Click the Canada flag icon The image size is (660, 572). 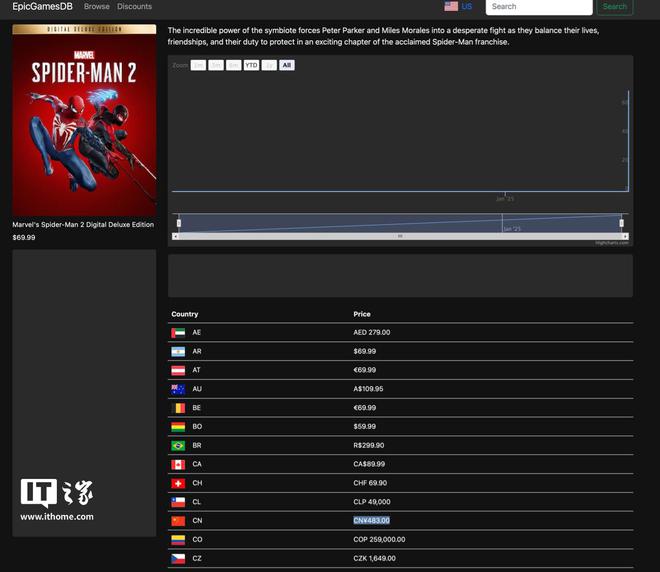[x=178, y=465]
